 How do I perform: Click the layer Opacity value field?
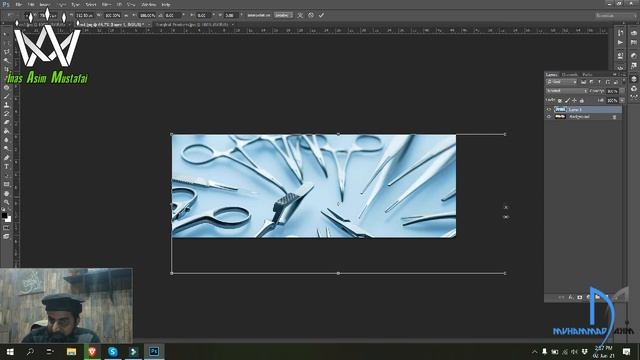[x=612, y=91]
